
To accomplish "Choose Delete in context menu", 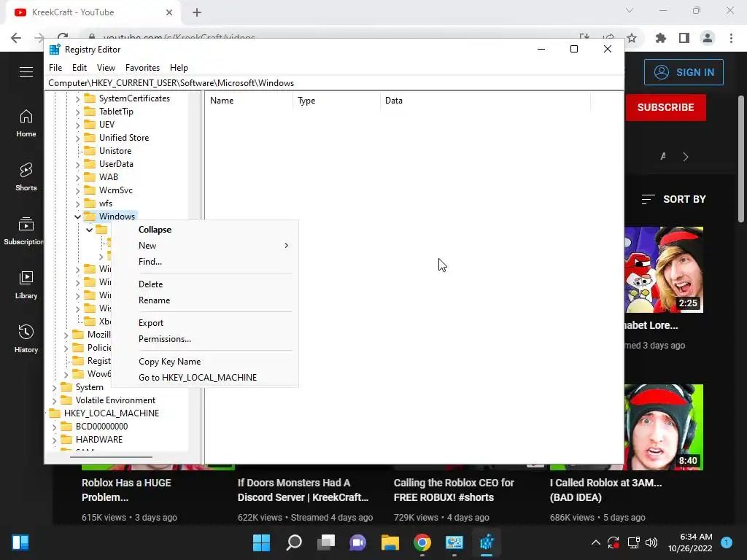I will coord(205,284).
